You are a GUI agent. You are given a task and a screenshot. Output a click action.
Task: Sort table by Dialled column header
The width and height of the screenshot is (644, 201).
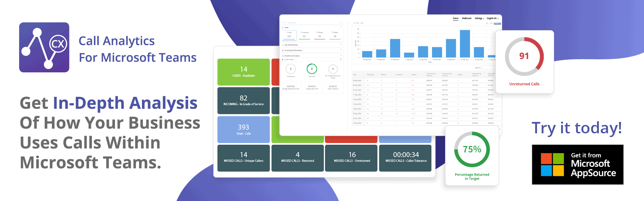click(x=460, y=75)
